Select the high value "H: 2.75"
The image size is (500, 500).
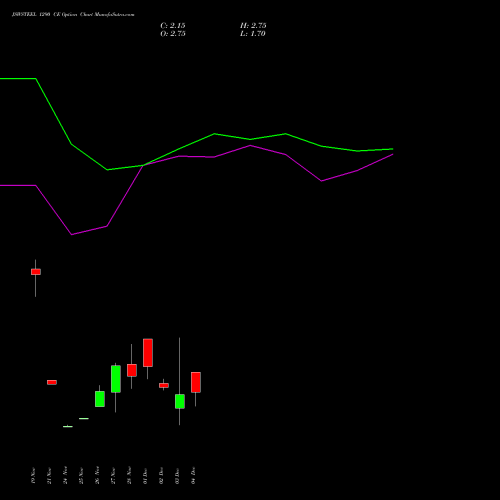pos(253,26)
